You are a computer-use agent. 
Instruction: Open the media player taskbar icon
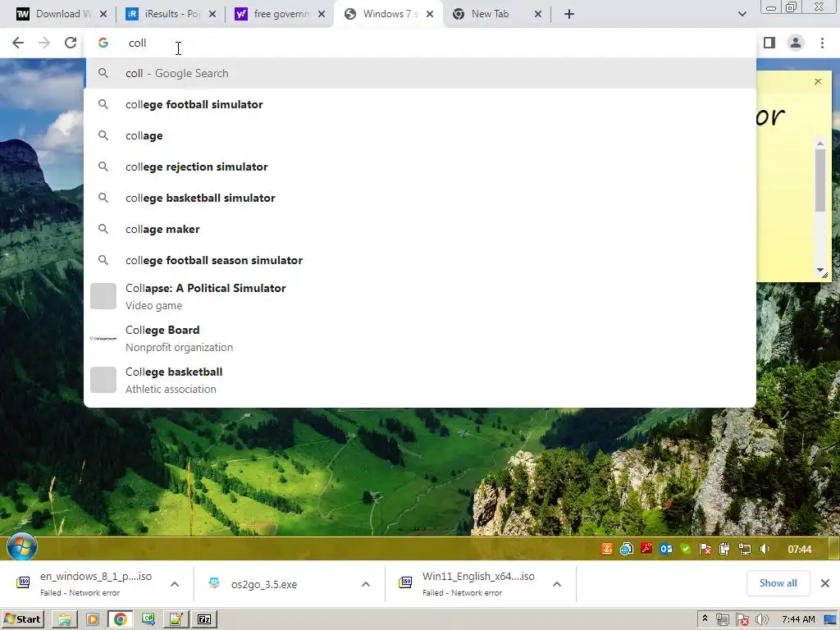(92, 620)
